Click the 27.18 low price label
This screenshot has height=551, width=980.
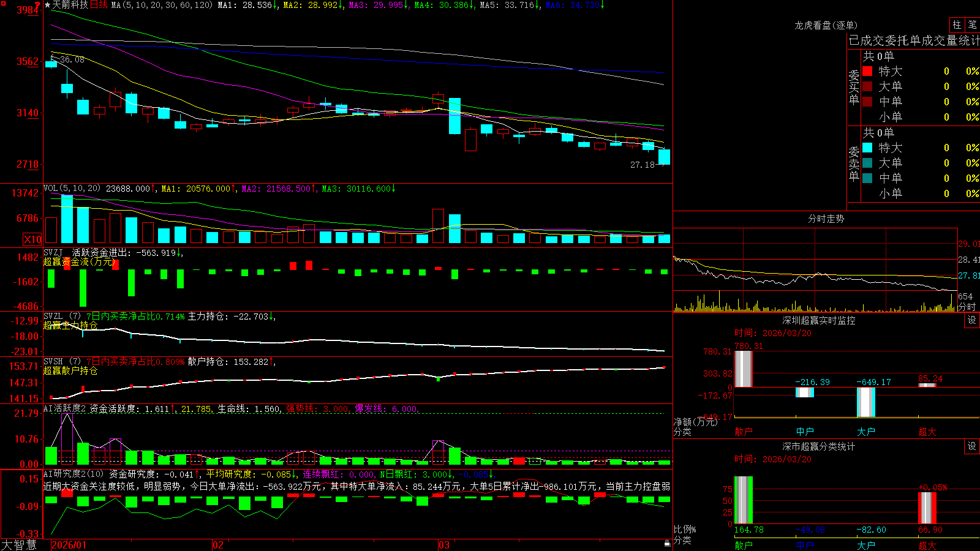pyautogui.click(x=643, y=165)
